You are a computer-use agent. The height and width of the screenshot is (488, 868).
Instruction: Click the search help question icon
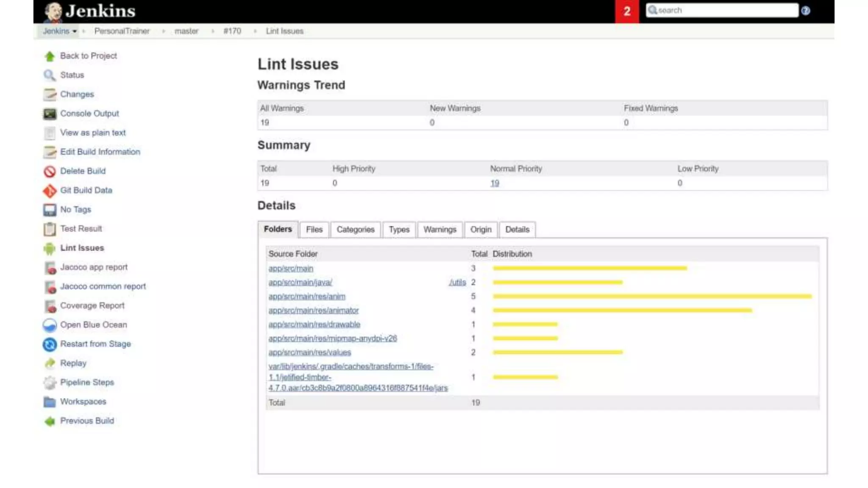(x=806, y=11)
